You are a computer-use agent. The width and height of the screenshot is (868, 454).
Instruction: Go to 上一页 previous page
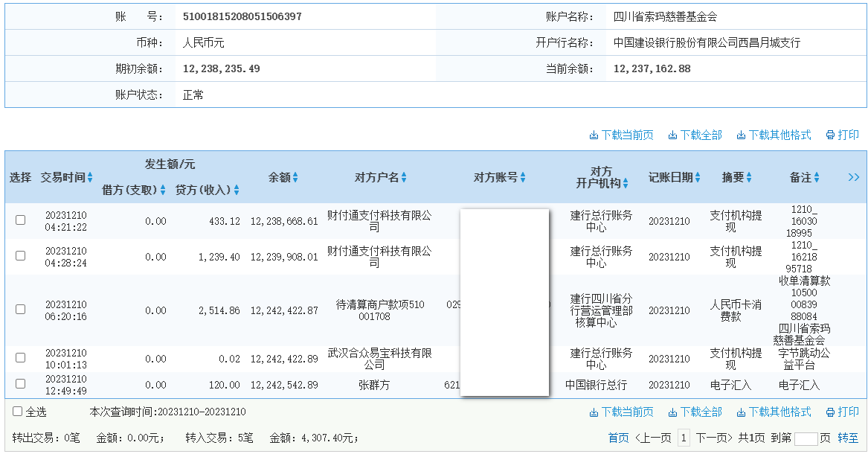(652, 438)
